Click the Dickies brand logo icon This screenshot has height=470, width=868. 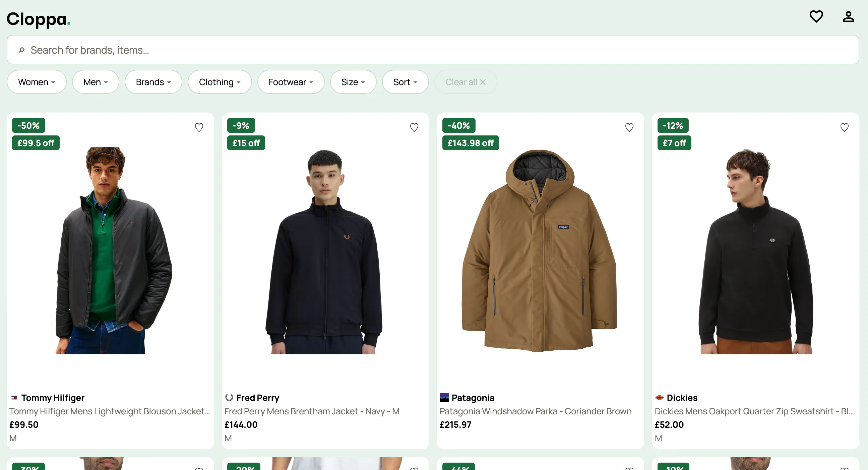(660, 398)
